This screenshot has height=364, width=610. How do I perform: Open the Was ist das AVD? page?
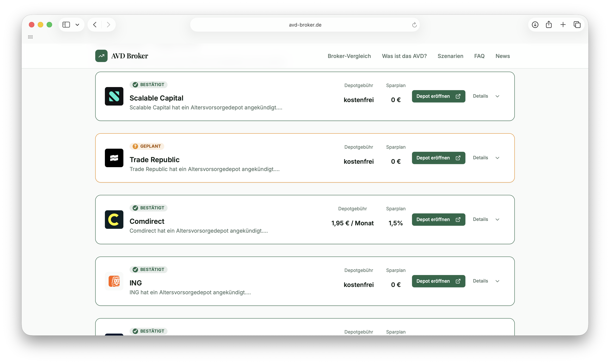tap(404, 56)
